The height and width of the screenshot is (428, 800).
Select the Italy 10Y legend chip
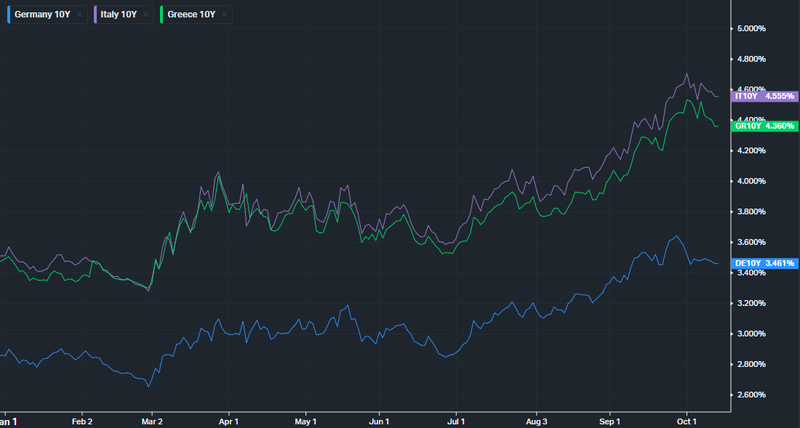123,14
